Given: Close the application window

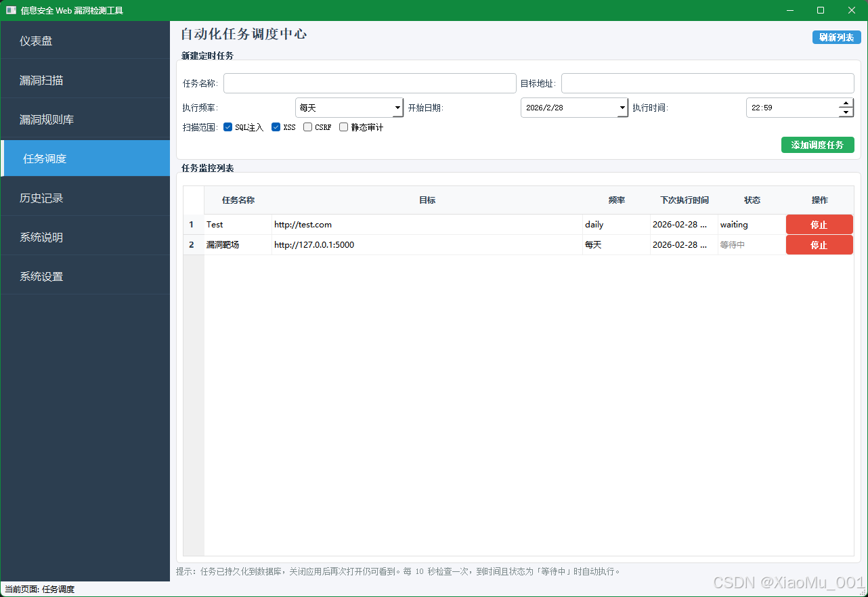Looking at the screenshot, I should click(852, 10).
